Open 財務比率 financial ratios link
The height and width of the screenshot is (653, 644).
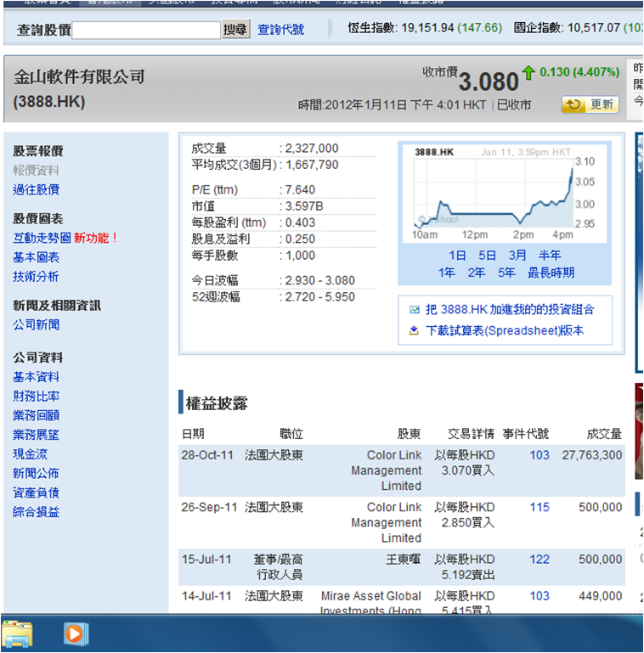pos(36,396)
